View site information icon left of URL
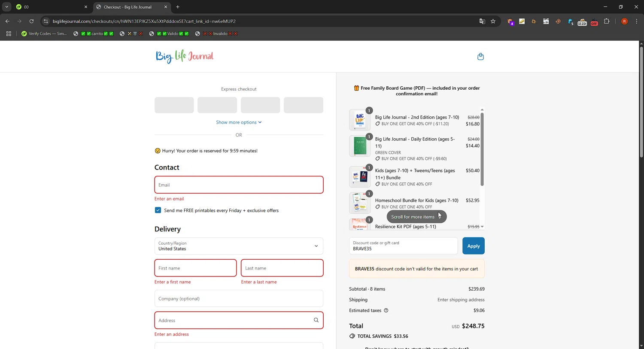644x349 pixels. point(46,21)
